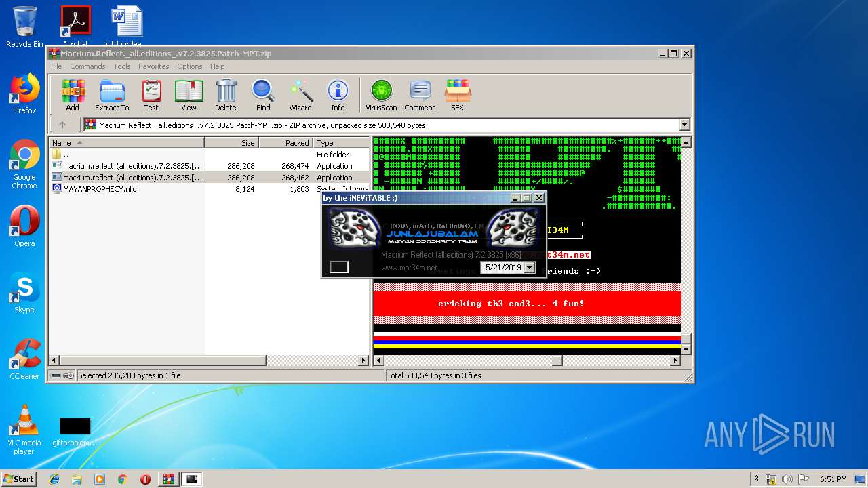Sort files by Type column
This screenshot has width=868, height=488.
click(341, 143)
